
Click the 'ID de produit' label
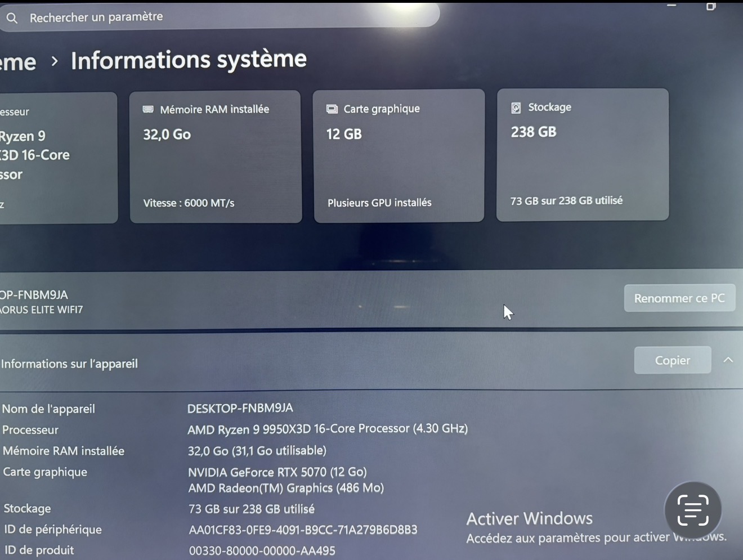39,550
